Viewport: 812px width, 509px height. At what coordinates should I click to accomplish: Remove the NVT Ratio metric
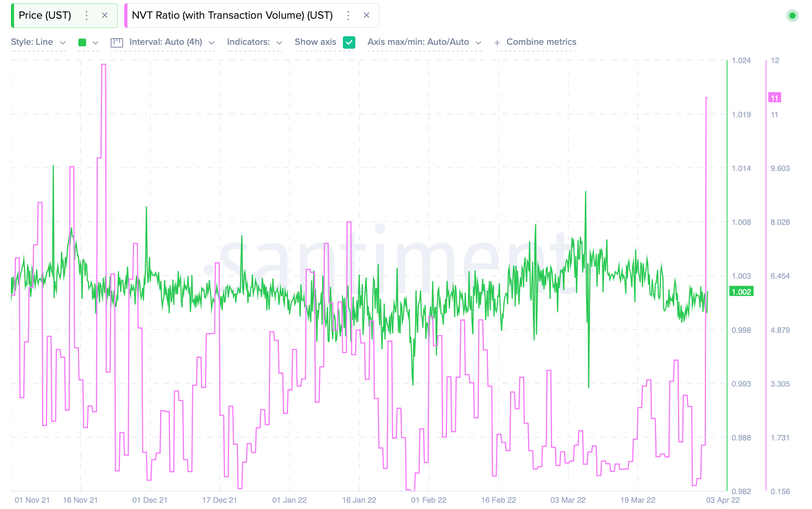click(366, 16)
